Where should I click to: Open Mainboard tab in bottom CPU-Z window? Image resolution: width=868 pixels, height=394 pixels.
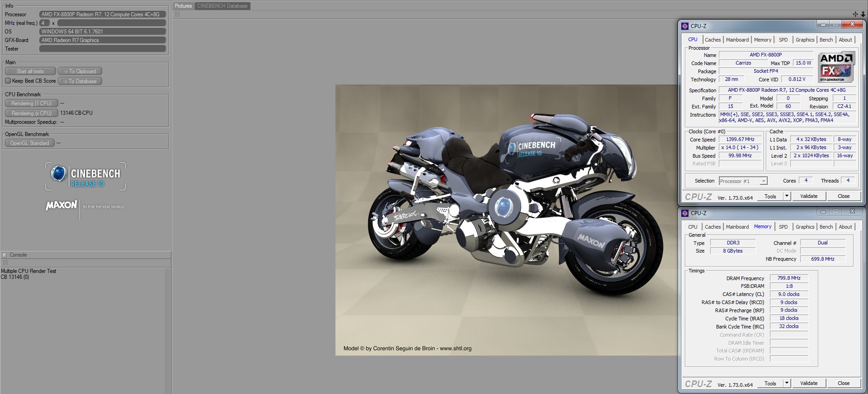pyautogui.click(x=737, y=227)
